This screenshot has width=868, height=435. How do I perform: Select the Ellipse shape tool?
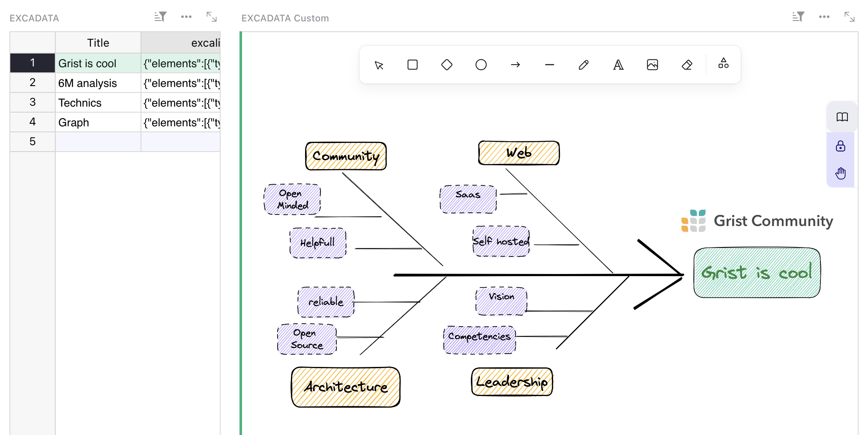click(x=481, y=65)
